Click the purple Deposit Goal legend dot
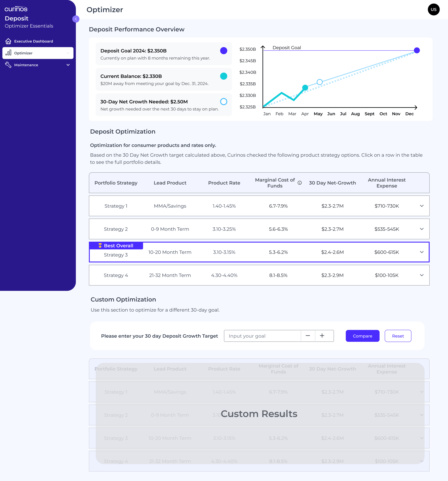Image resolution: width=448 pixels, height=481 pixels. [223, 51]
